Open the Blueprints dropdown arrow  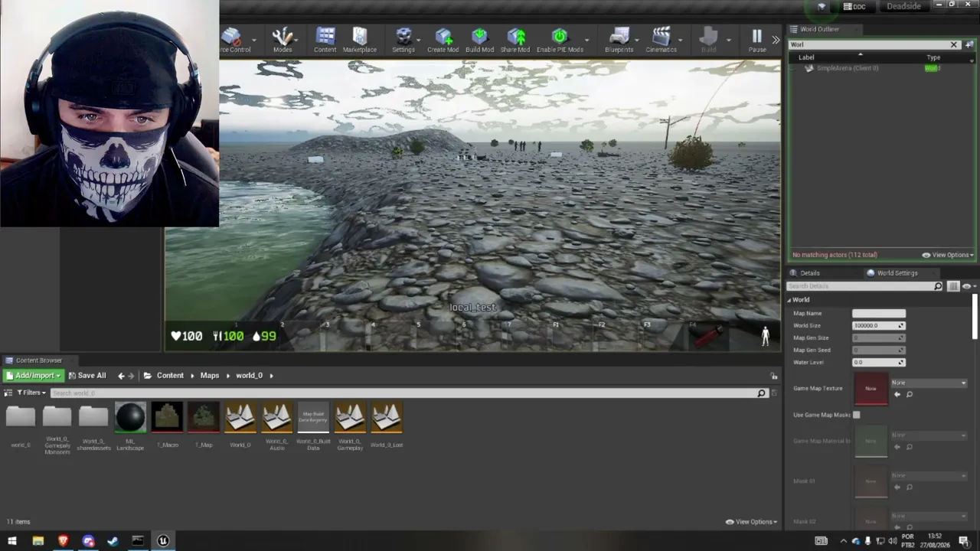[638, 40]
